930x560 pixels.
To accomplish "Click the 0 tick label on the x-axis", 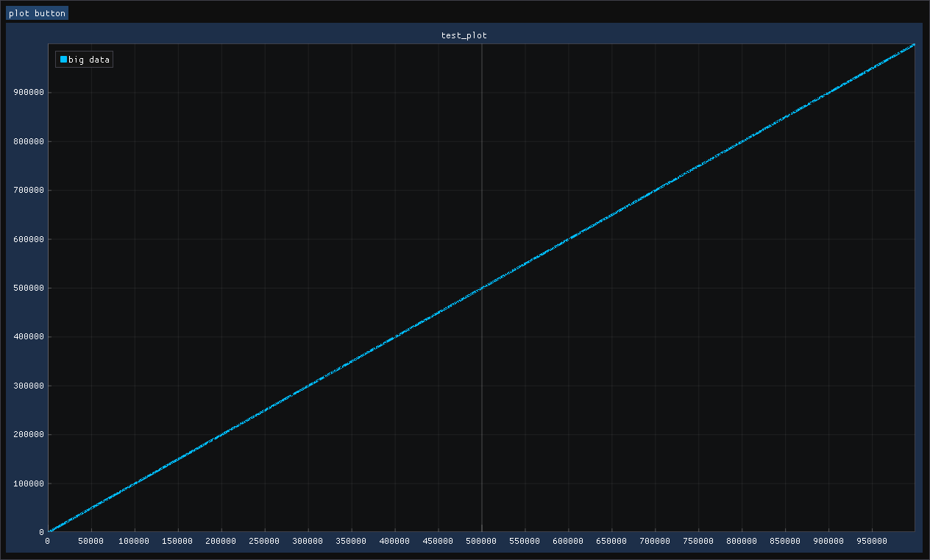I will point(47,541).
